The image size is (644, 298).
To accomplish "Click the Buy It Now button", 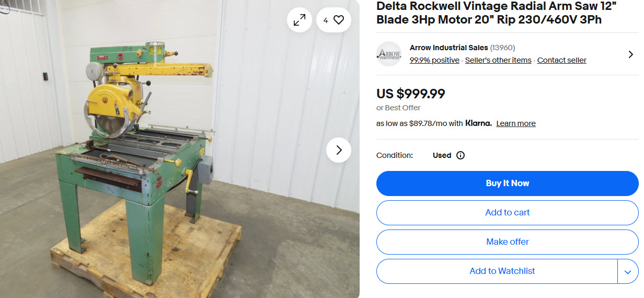I will [508, 184].
